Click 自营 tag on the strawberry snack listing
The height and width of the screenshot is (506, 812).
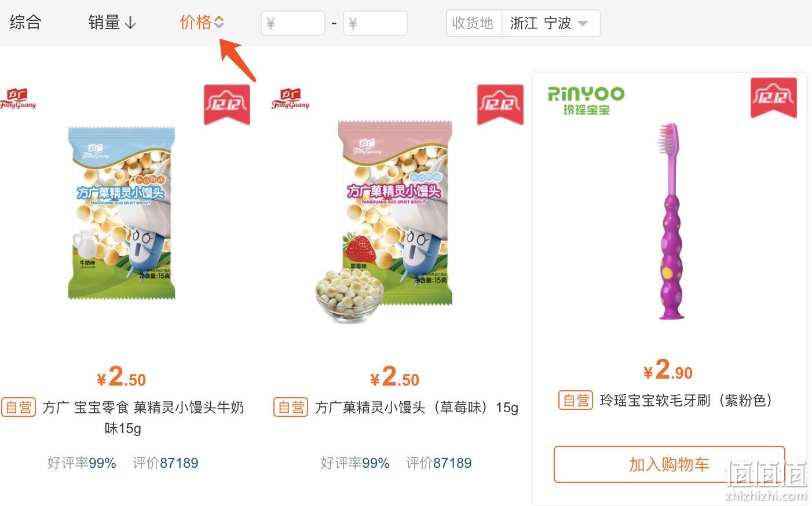tap(291, 407)
